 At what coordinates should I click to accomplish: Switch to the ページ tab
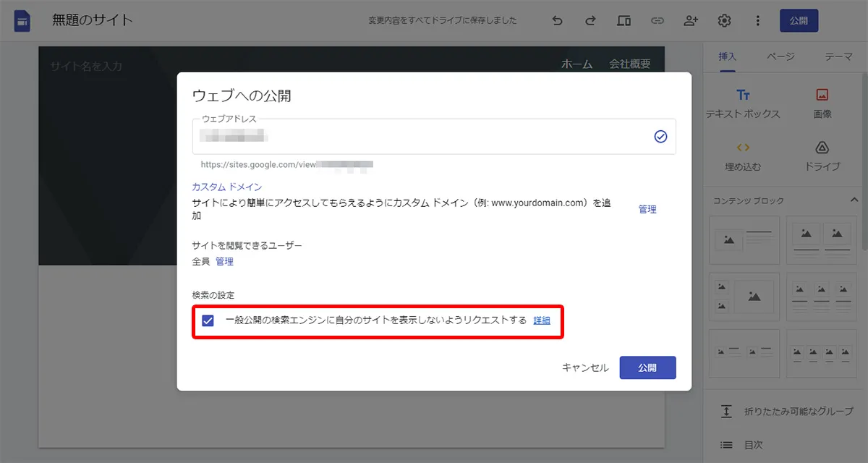click(780, 56)
